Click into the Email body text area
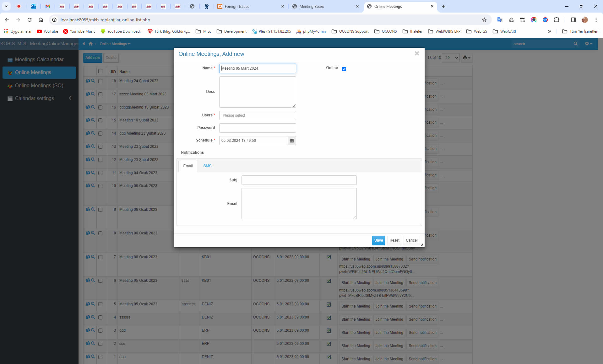This screenshot has height=364, width=603. point(299,204)
